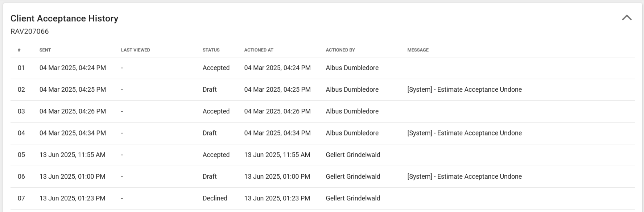Click the MESSAGE column header
Screen dimensions: 644x212
pos(418,50)
